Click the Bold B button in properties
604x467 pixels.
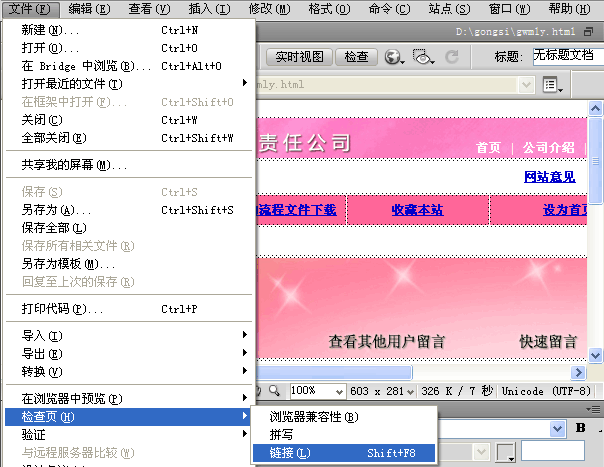[x=579, y=428]
